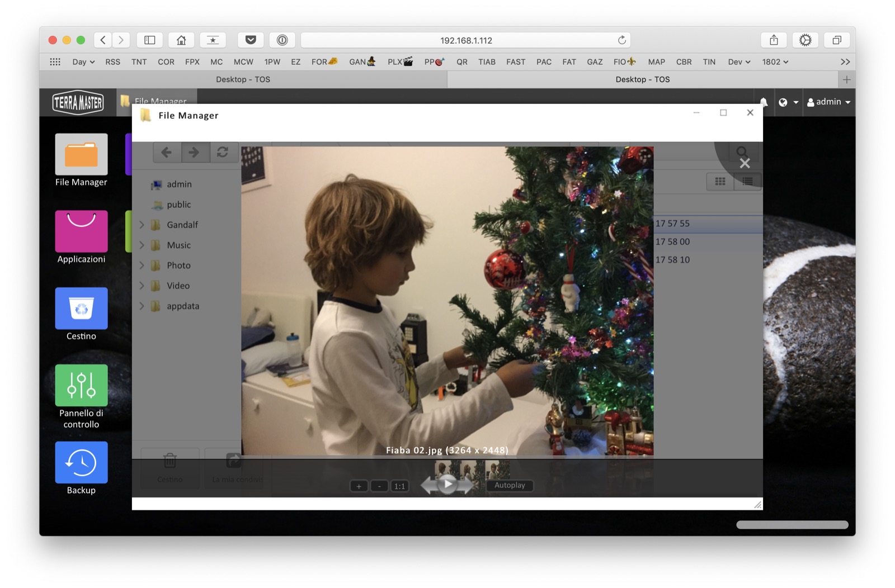Open the notifications bell in TOS bar
The height and width of the screenshot is (588, 895).
(x=764, y=102)
